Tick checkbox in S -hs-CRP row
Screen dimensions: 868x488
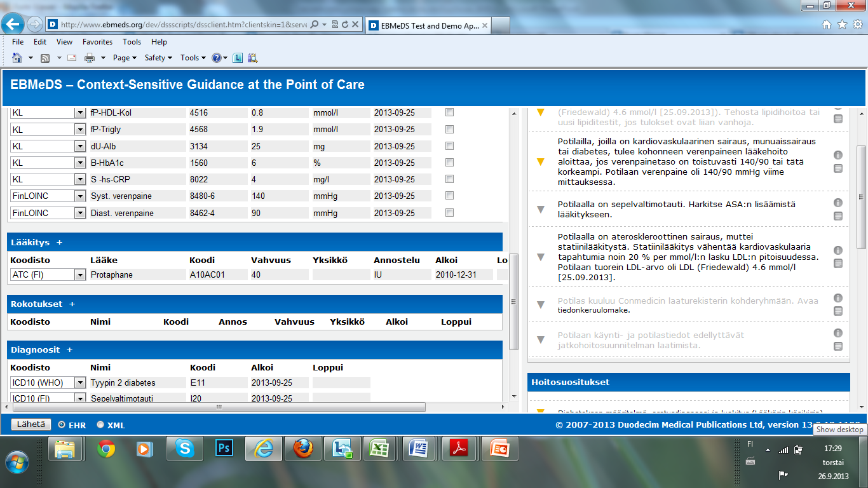click(x=449, y=179)
